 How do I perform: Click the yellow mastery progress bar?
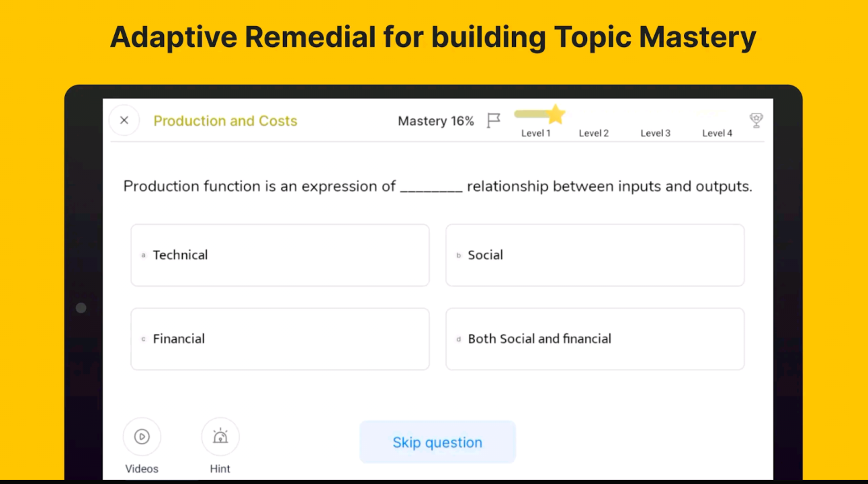click(534, 114)
